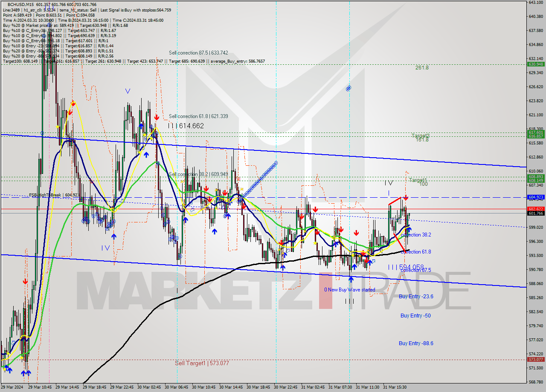The image size is (546, 392).
Task: Select the 'I I I 594.058' wave label
Action: (x=406, y=267)
